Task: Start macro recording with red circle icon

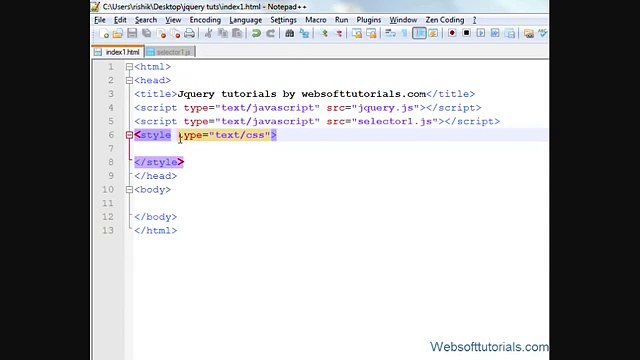Action: point(452,33)
